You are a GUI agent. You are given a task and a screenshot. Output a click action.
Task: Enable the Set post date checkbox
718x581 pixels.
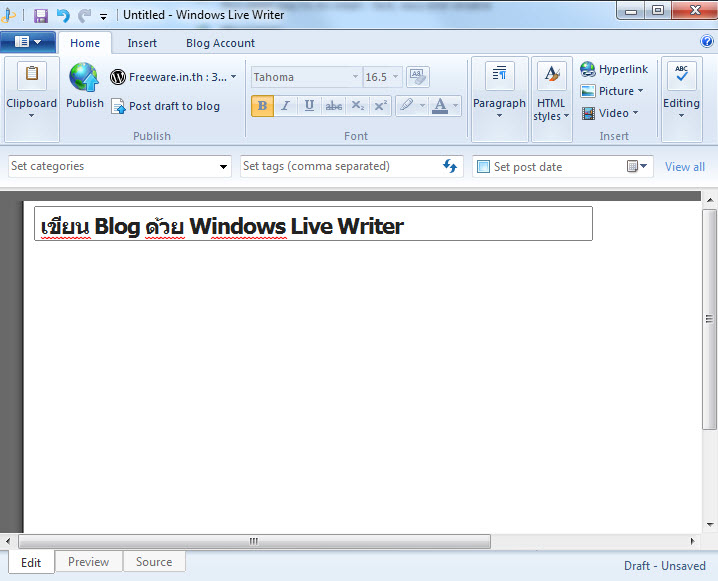pyautogui.click(x=483, y=167)
